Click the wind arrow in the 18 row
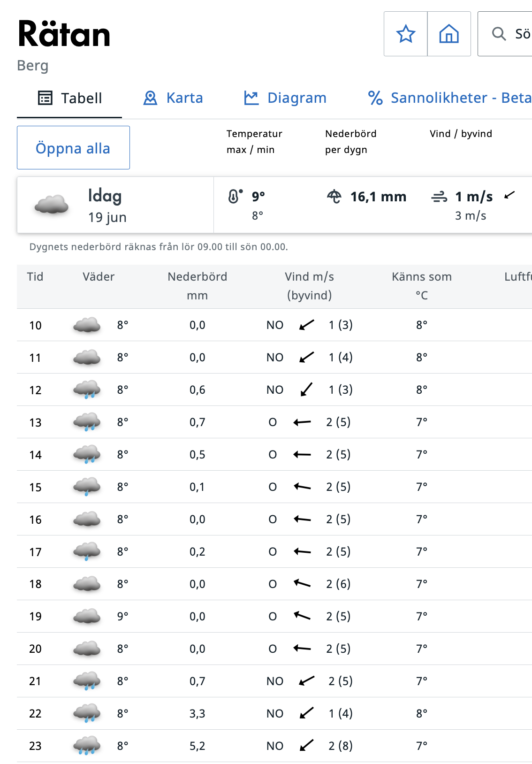 pyautogui.click(x=302, y=584)
